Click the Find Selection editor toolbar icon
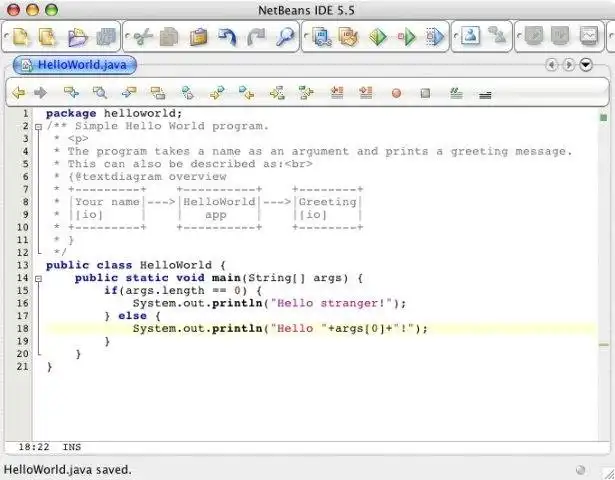The height and width of the screenshot is (480, 615). coord(71,93)
